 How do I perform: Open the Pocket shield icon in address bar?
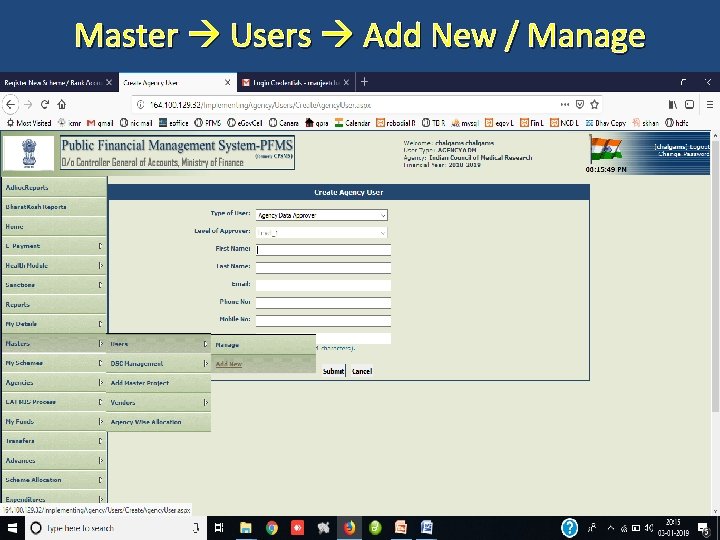579,105
